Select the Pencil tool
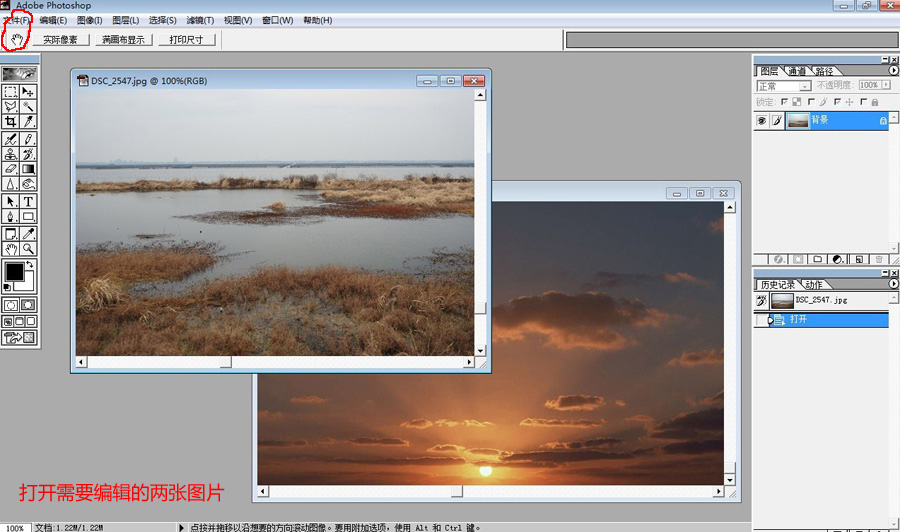900x532 pixels. pyautogui.click(x=28, y=139)
